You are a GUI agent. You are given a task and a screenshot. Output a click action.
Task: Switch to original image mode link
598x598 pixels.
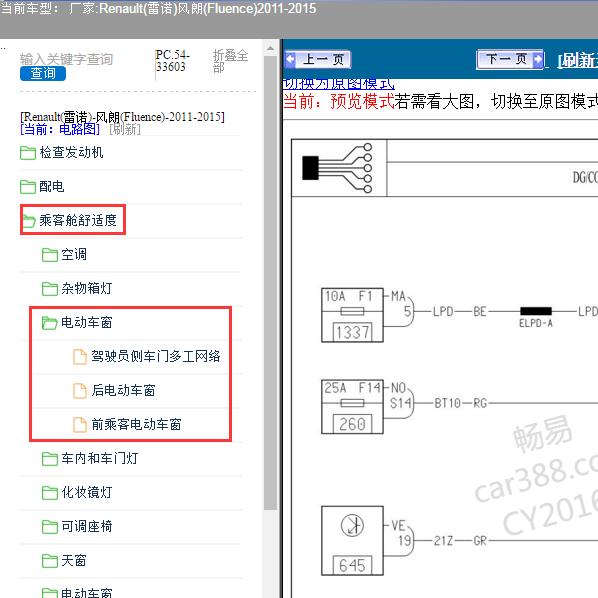[339, 84]
